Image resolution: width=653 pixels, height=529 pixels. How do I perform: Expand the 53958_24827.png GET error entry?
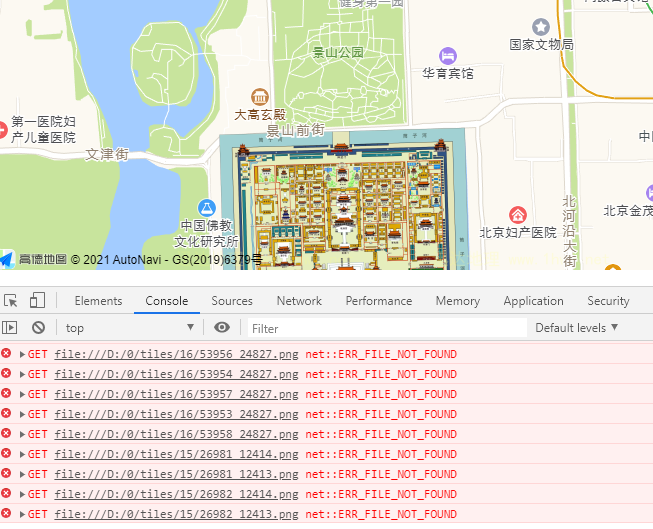click(x=22, y=434)
